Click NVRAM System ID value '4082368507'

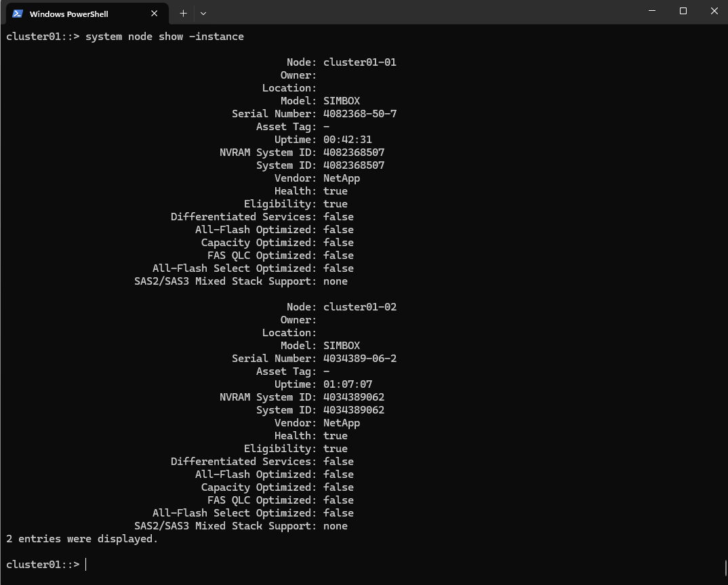[x=354, y=153]
